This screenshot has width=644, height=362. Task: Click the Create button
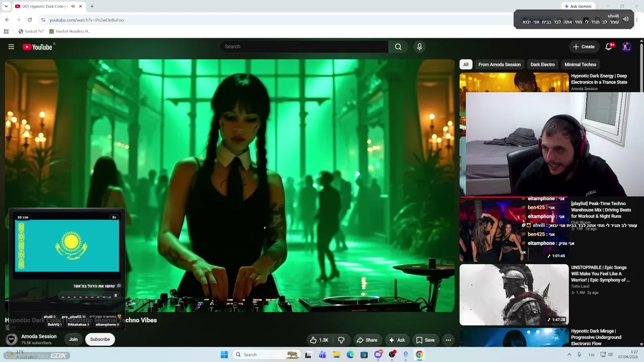click(584, 47)
